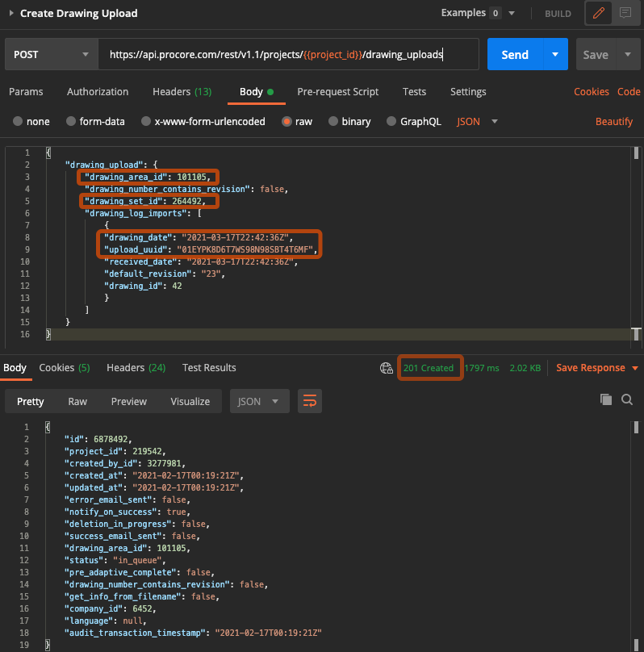Open the Test Results tab
Viewport: 644px width, 652px height.
tap(209, 368)
